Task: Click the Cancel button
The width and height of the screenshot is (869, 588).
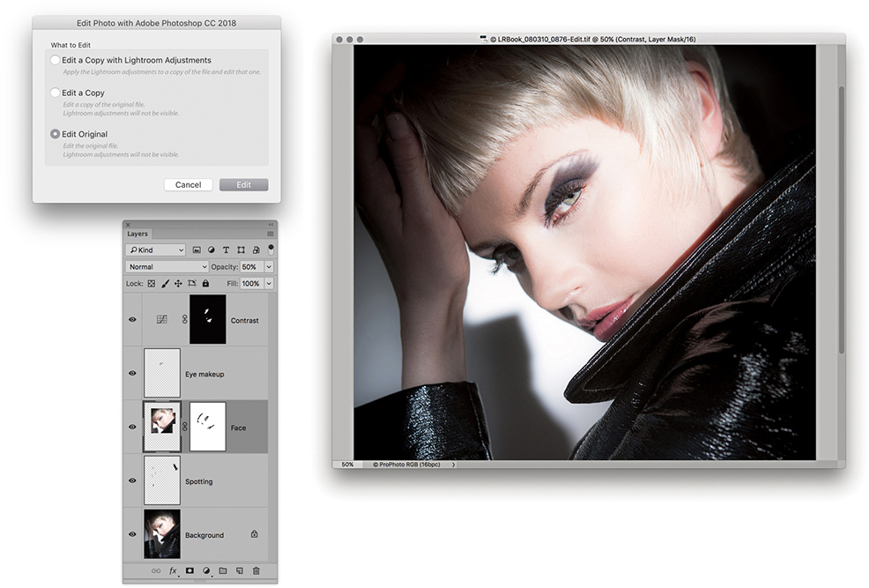Action: 188,185
